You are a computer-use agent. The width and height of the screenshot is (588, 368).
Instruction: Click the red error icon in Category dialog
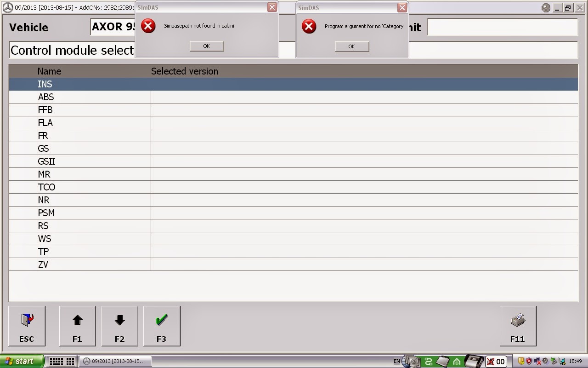point(309,26)
